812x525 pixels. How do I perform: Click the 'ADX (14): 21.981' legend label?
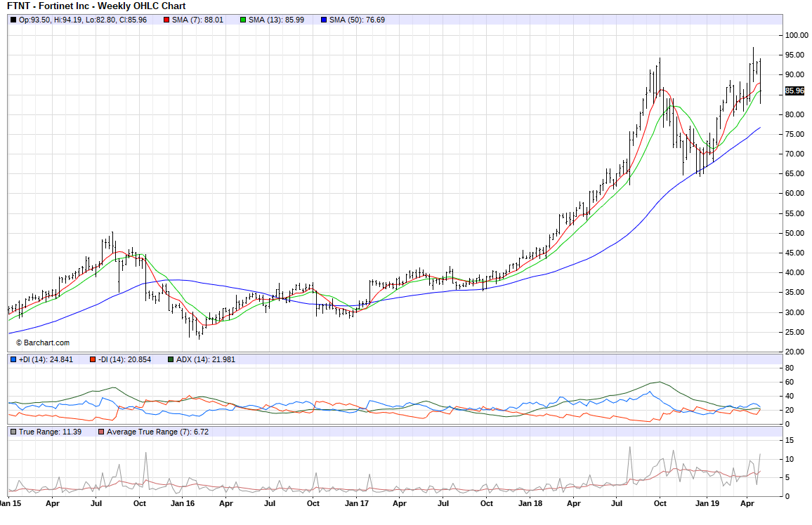[206, 359]
